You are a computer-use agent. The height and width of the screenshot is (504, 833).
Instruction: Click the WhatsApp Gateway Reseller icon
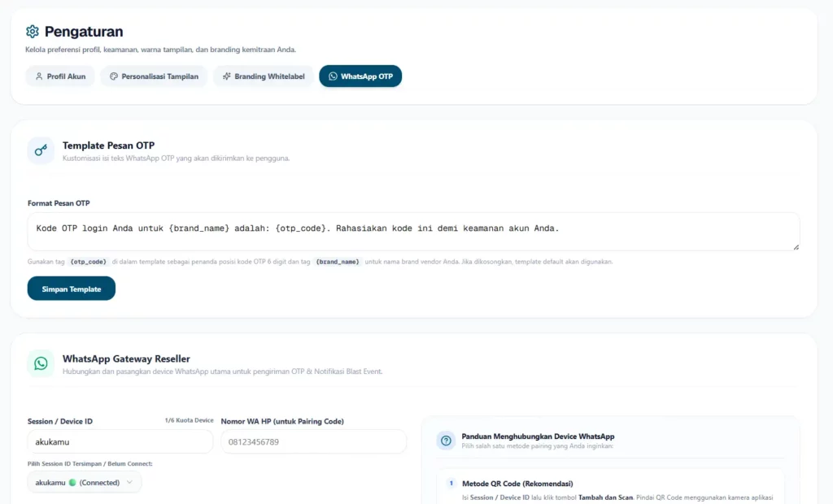tap(41, 363)
